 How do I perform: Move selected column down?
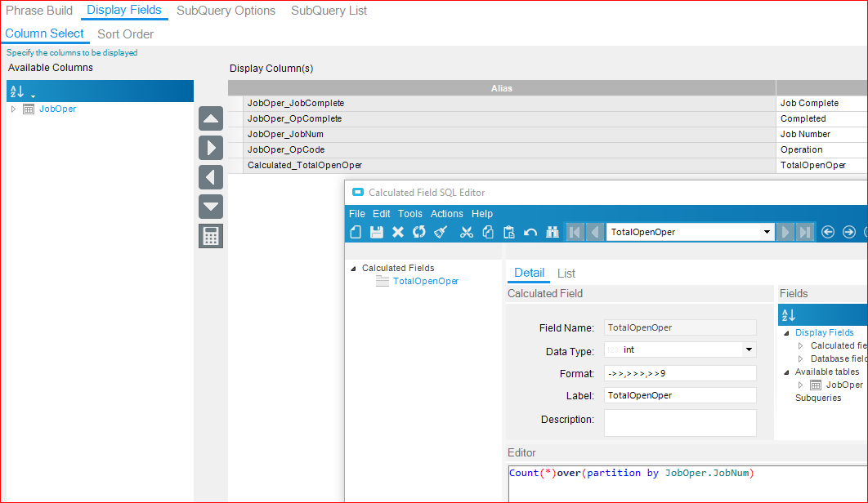211,207
